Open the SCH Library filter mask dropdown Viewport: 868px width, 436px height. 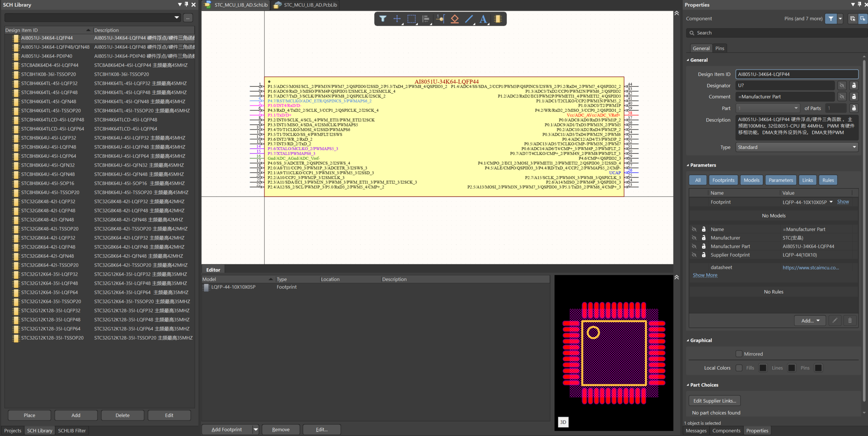pyautogui.click(x=176, y=17)
